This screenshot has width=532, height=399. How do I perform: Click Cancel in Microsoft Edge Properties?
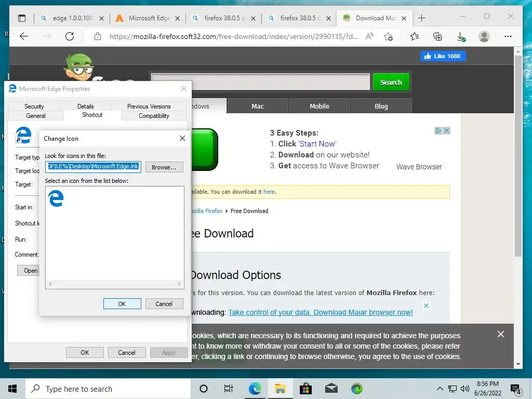click(127, 353)
